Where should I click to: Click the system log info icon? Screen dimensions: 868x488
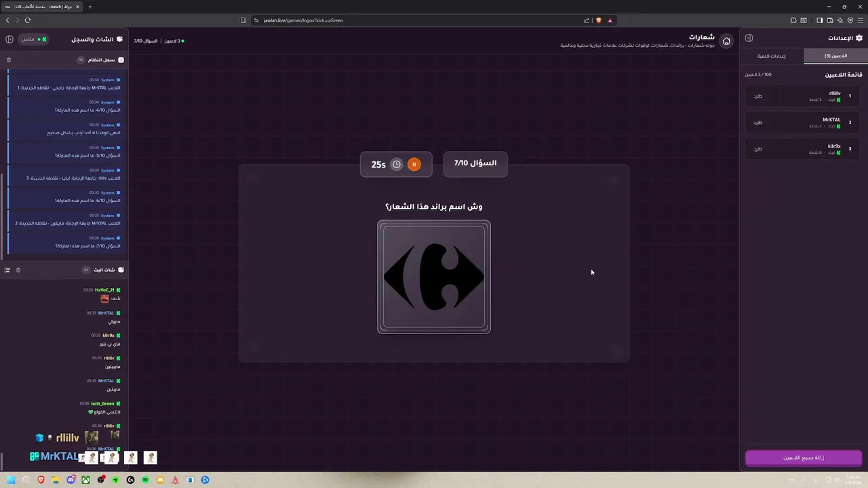point(121,60)
